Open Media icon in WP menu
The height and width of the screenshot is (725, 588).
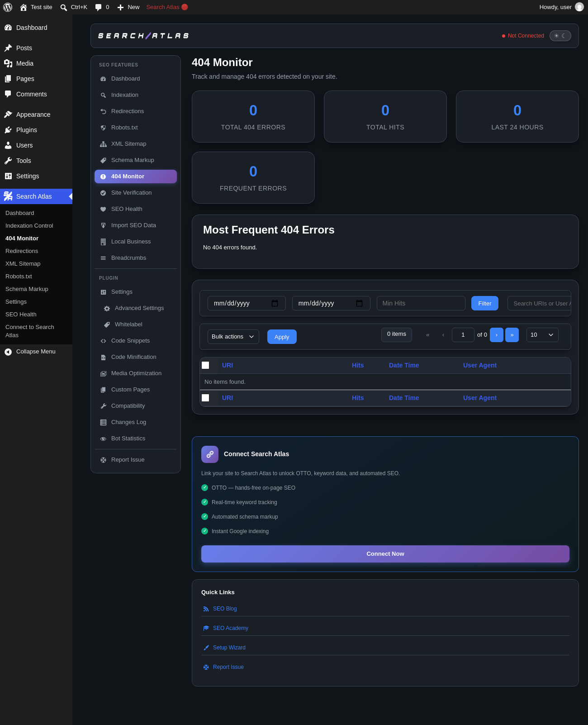pos(8,63)
